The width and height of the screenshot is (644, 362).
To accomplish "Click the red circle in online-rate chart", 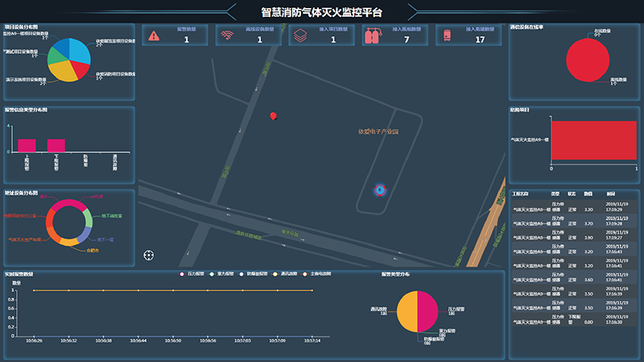I will tap(588, 60).
